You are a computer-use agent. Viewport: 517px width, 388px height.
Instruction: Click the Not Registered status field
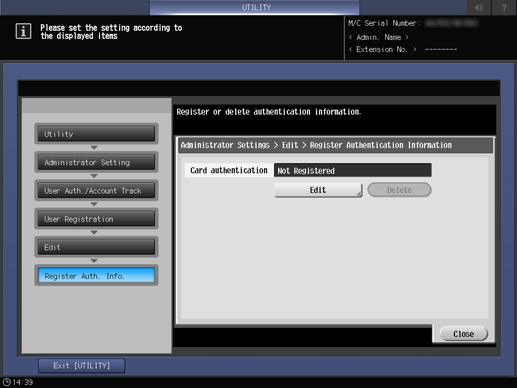353,170
